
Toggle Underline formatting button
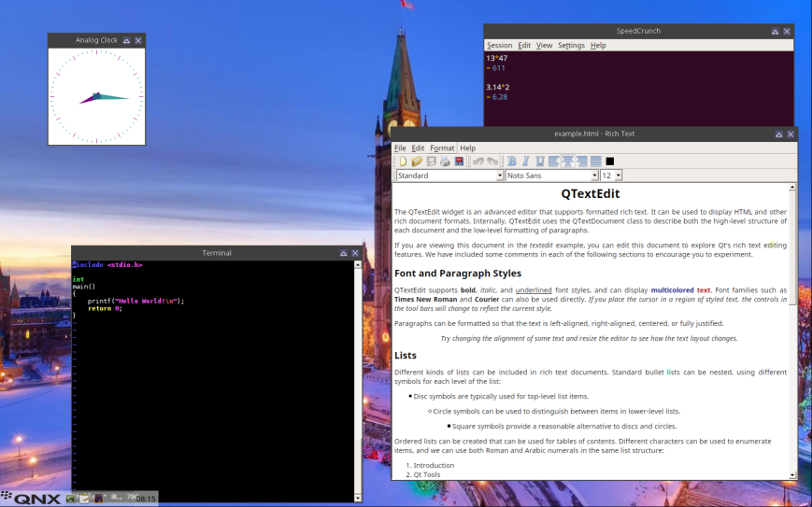539,162
